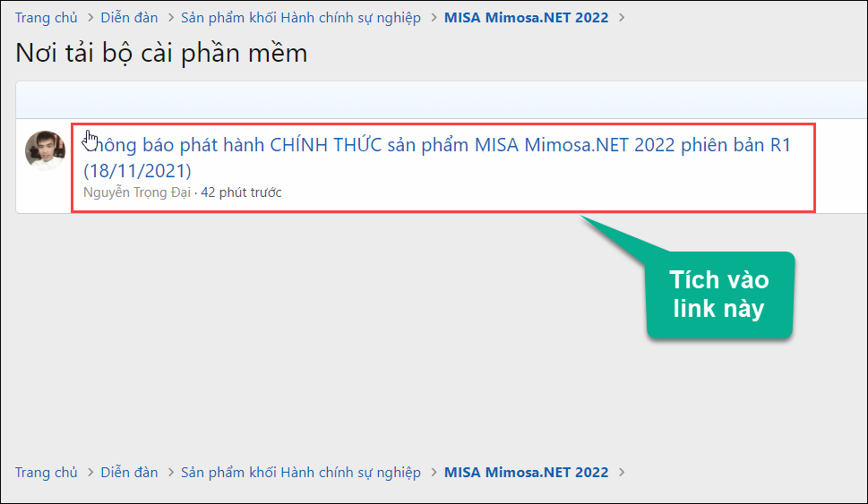
Task: Open top 'MISA Mimosa.NET 2022' breadcrumb link
Action: 526,18
